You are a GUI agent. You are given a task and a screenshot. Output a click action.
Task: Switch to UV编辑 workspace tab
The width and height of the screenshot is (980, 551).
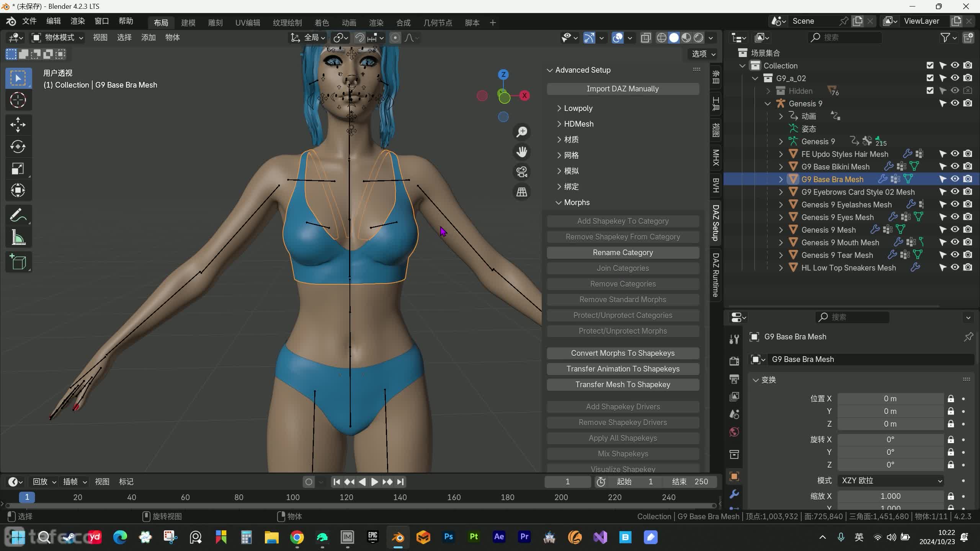[x=248, y=23]
